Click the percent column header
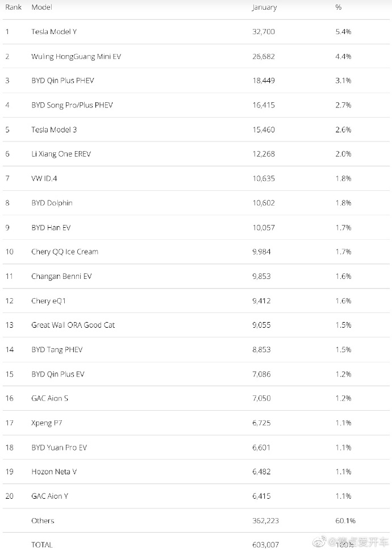 point(339,7)
